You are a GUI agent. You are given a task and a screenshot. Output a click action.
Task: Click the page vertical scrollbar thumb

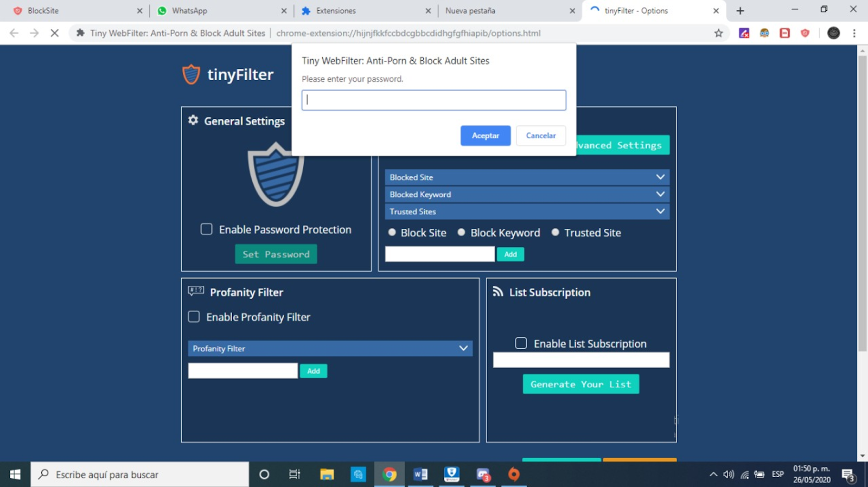click(863, 203)
